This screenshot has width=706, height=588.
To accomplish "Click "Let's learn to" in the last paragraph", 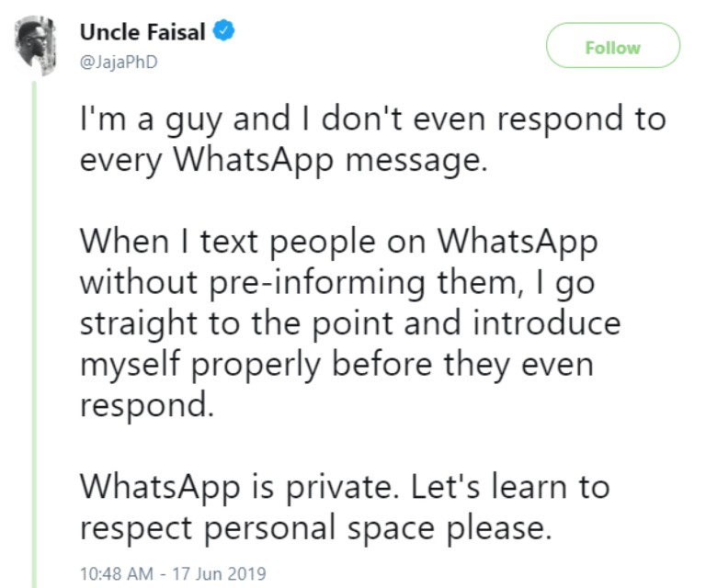I will click(x=510, y=486).
